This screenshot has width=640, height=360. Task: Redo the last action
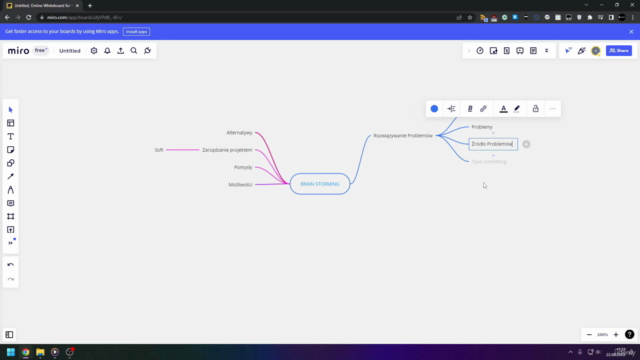(11, 279)
